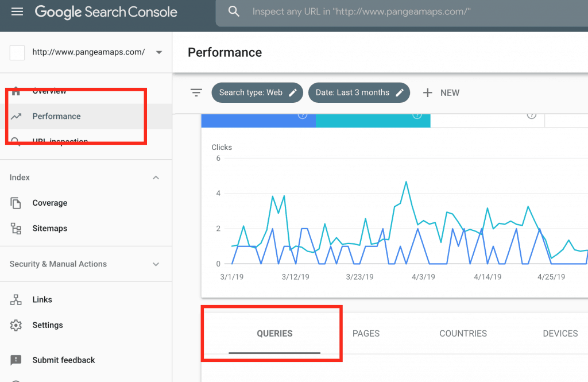Image resolution: width=588 pixels, height=382 pixels.
Task: Expand Security & Manual Actions section
Action: tap(156, 264)
